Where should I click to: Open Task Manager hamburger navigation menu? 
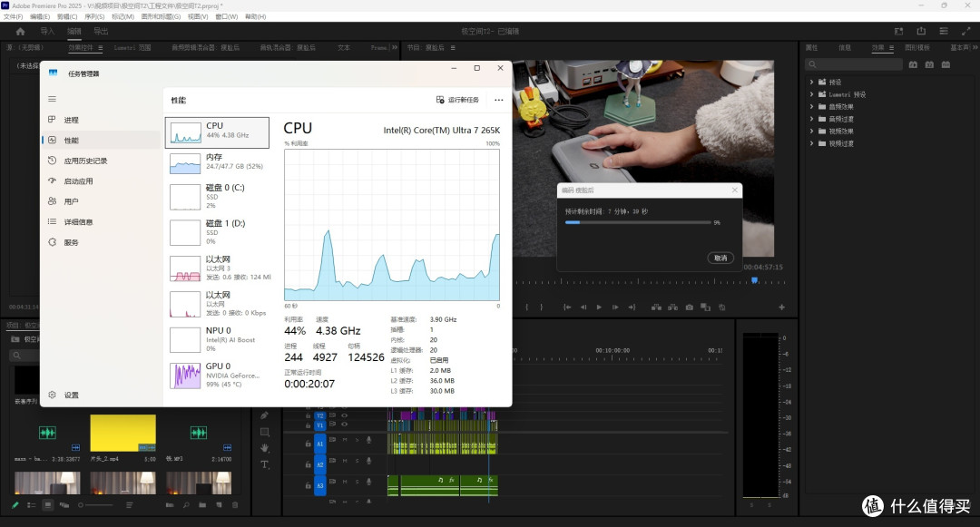pyautogui.click(x=52, y=99)
